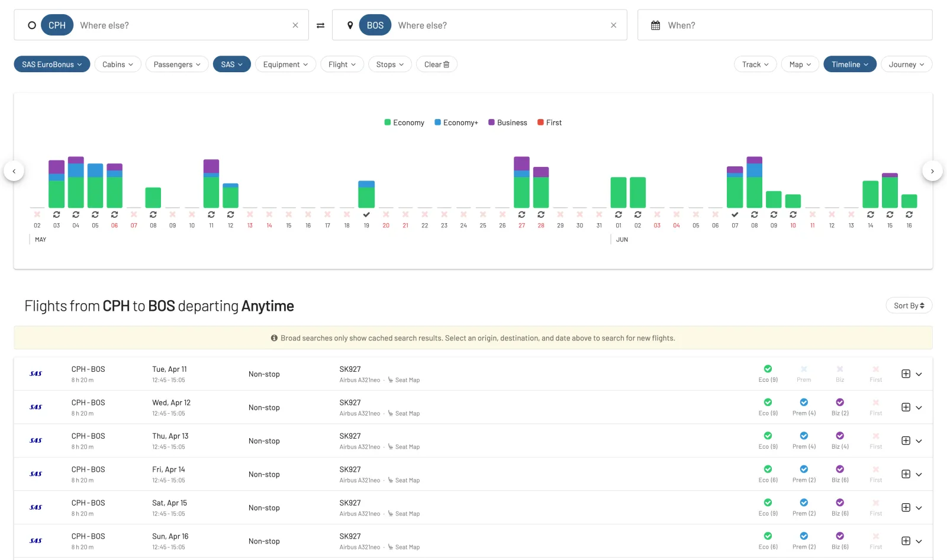Clear the BOS destination field
This screenshot has width=947, height=560.
(613, 25)
